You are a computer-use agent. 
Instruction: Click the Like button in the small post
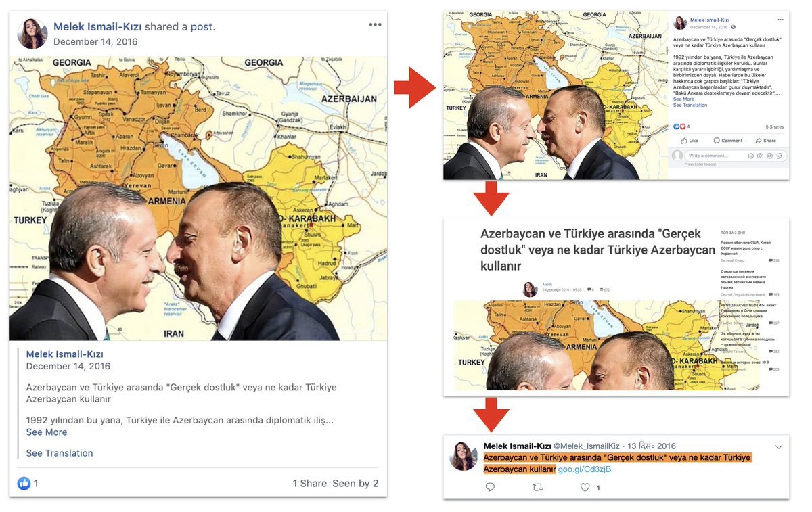689,141
